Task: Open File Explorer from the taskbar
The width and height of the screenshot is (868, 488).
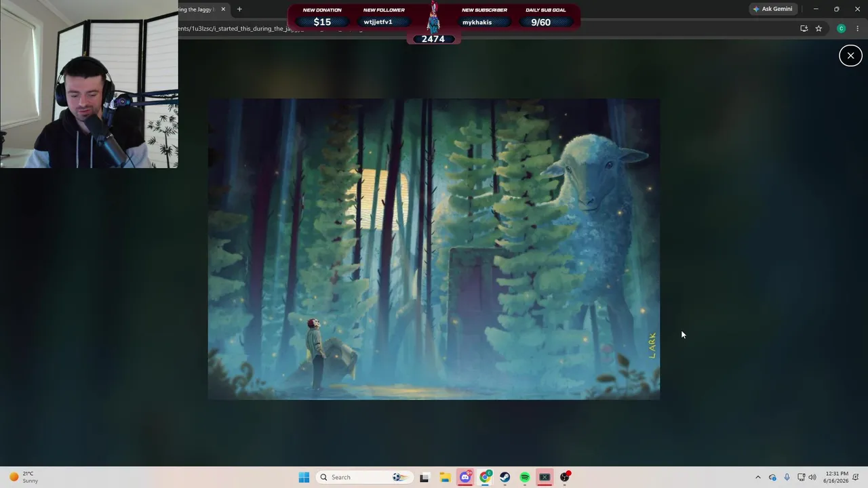Action: coord(445,477)
